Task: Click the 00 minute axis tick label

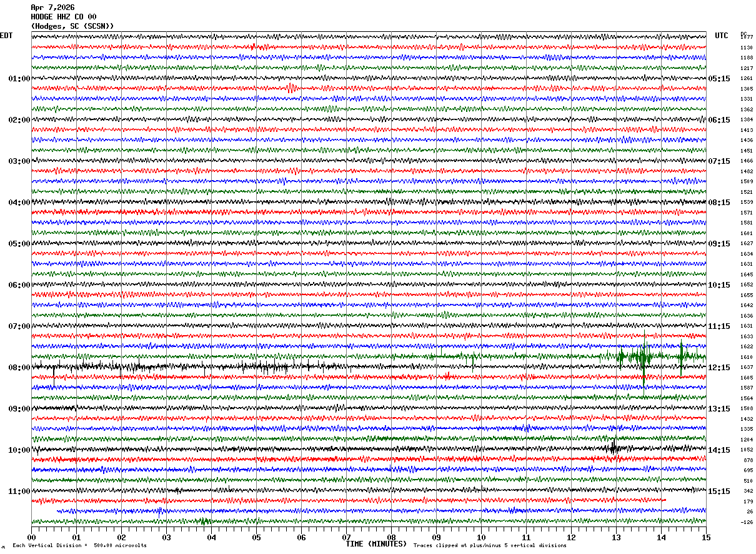Action: [x=31, y=537]
